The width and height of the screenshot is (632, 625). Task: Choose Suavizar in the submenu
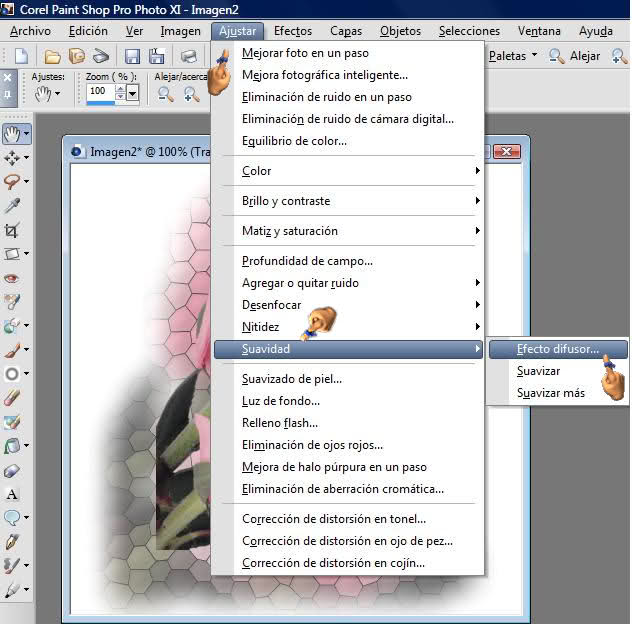[x=558, y=371]
